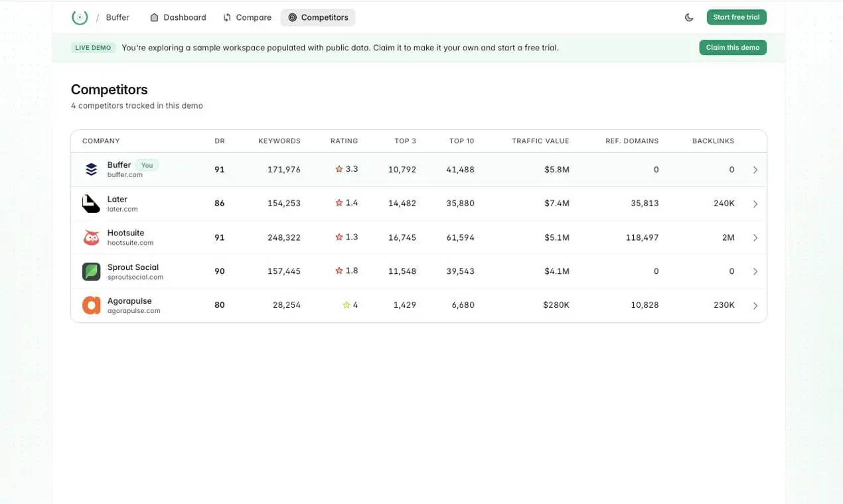Click the Later company name

click(x=117, y=199)
